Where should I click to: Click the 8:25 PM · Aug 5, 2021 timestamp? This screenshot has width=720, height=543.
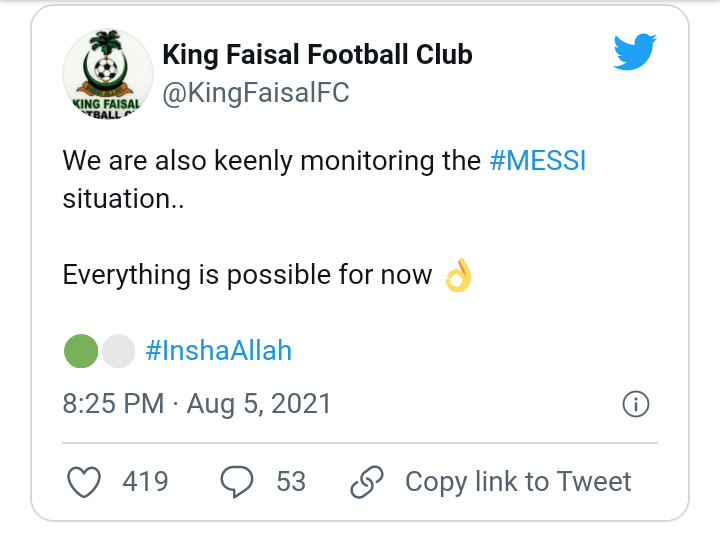(x=197, y=404)
